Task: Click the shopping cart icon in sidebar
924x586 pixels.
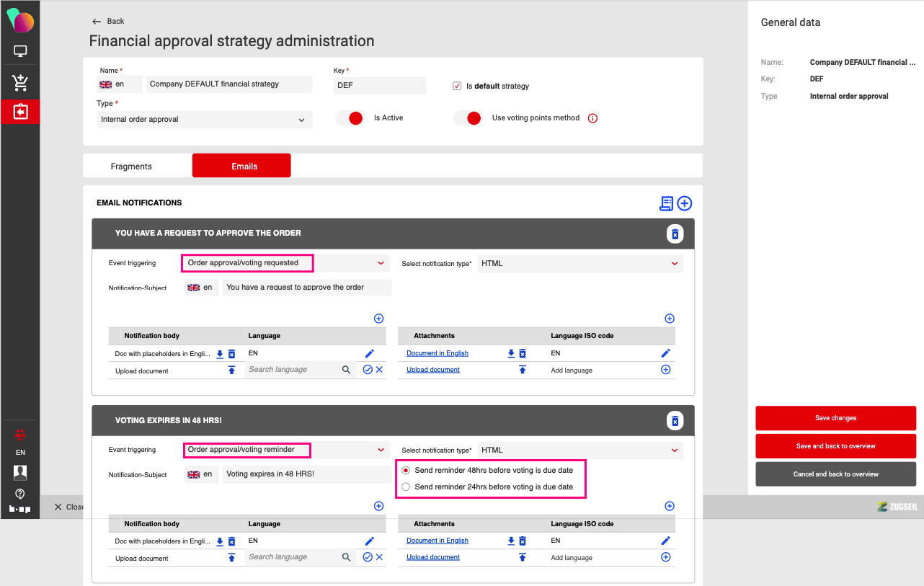Action: pyautogui.click(x=20, y=82)
